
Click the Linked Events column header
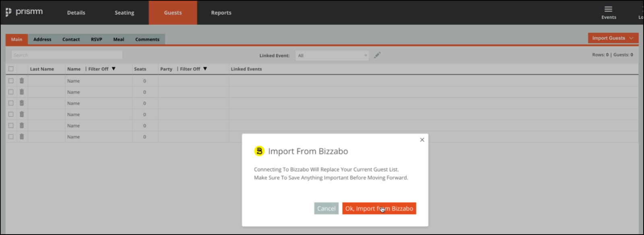(x=246, y=69)
